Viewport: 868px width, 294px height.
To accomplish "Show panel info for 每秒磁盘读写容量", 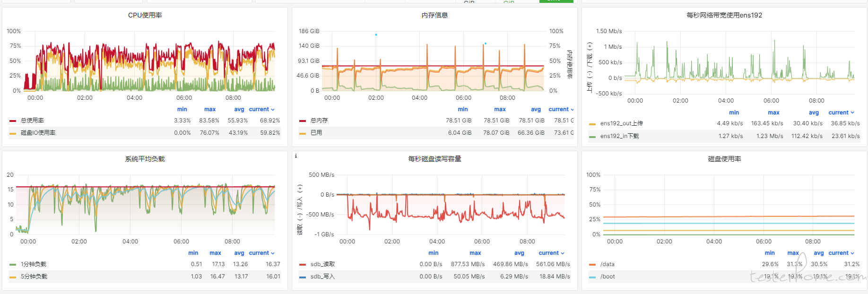I will click(296, 156).
